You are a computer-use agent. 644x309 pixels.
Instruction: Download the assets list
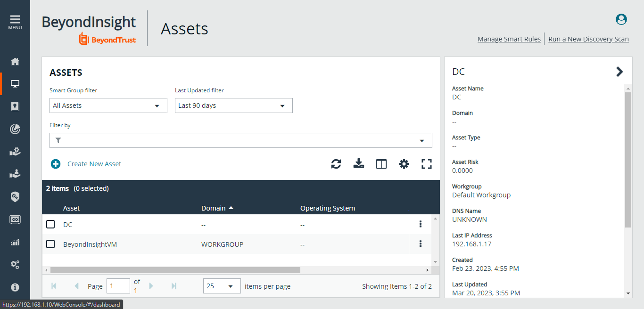point(358,164)
